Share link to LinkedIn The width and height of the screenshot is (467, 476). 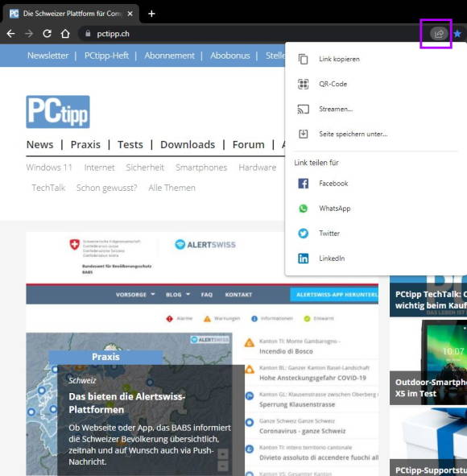click(376, 259)
